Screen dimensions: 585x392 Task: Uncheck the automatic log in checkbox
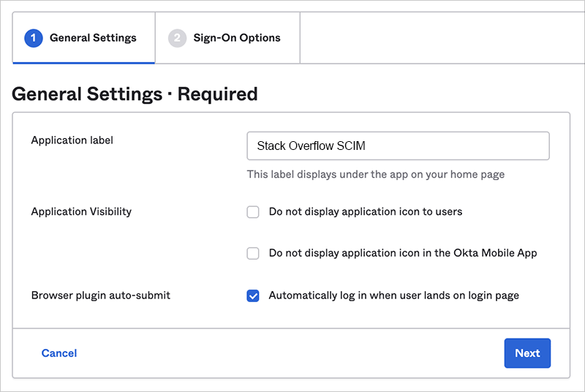point(253,295)
